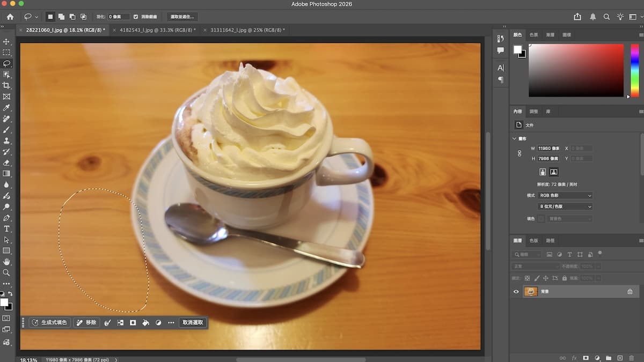
Task: Click the Home icon in options bar
Action: click(x=10, y=17)
